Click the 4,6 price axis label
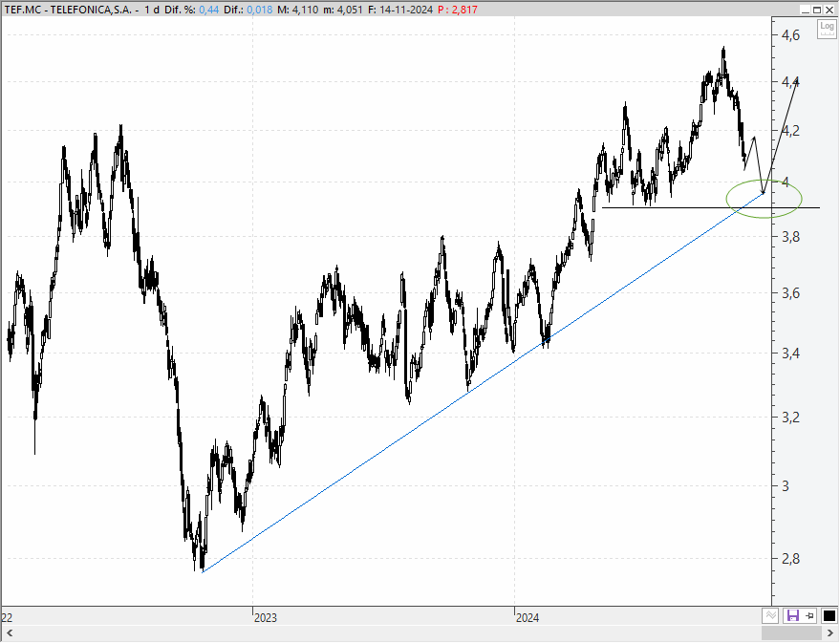This screenshot has height=643, width=840. [790, 35]
